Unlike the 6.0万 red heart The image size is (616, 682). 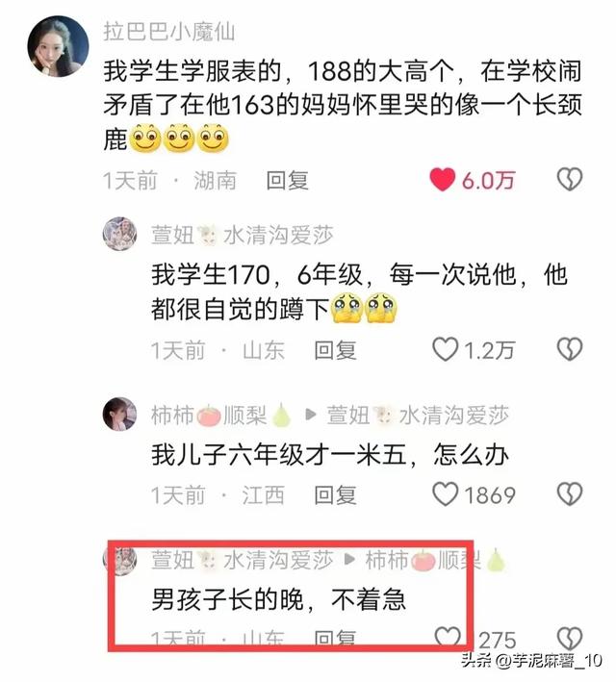(443, 180)
